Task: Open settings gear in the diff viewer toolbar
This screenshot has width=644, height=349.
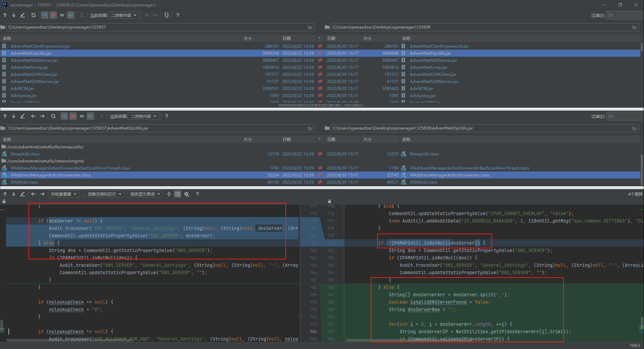Action: 187,194
